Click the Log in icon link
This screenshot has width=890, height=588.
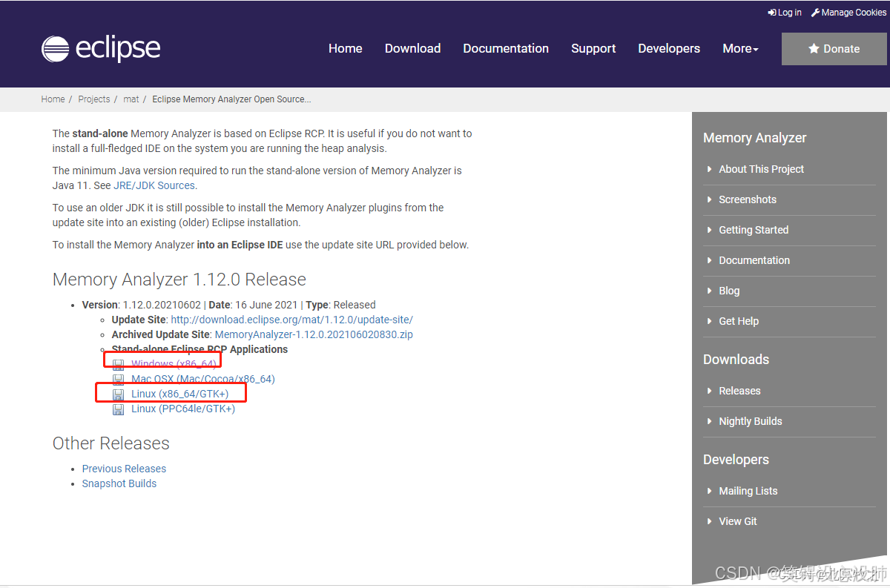[785, 13]
